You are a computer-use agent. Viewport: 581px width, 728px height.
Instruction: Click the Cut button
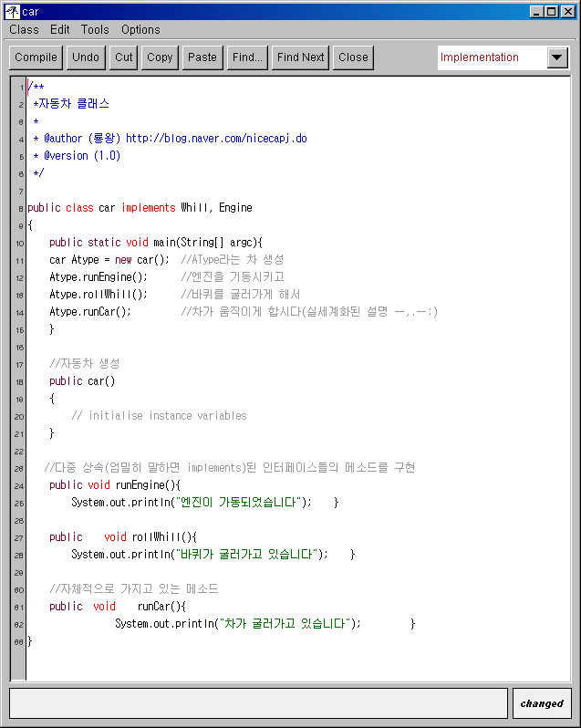(x=123, y=57)
